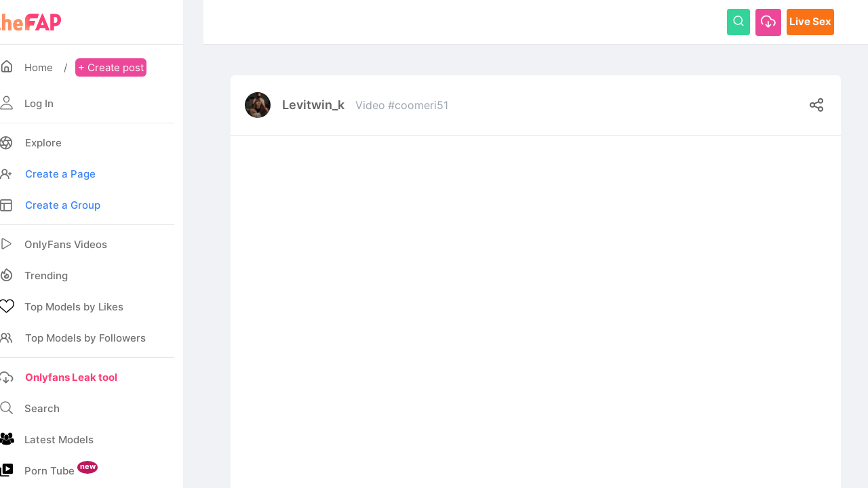Viewport: 868px width, 488px height.
Task: Select Top Models by Followers
Action: tap(85, 338)
